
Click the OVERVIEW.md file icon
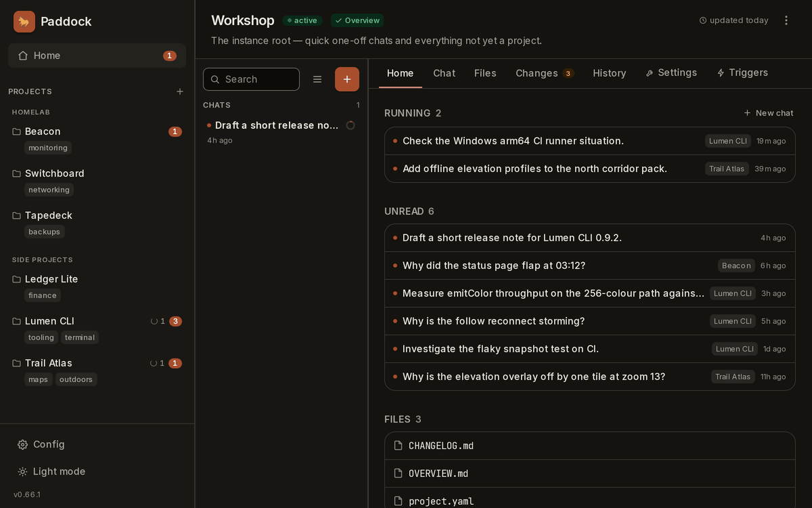pos(399,473)
